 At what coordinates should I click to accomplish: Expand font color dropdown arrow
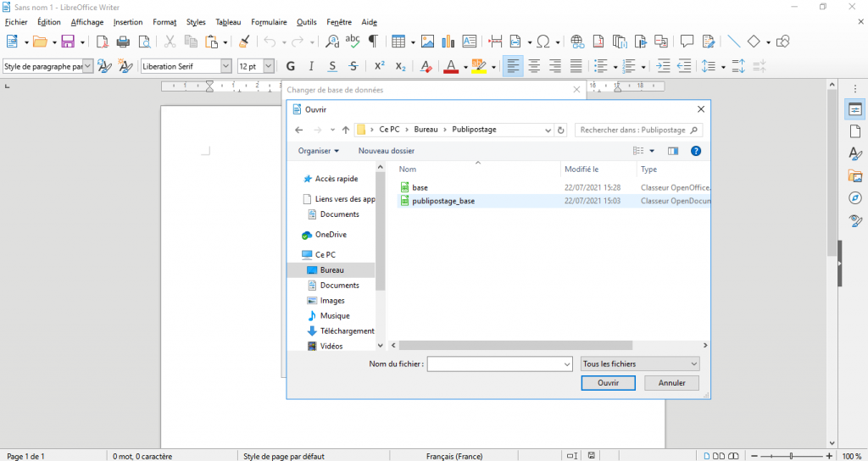[465, 67]
